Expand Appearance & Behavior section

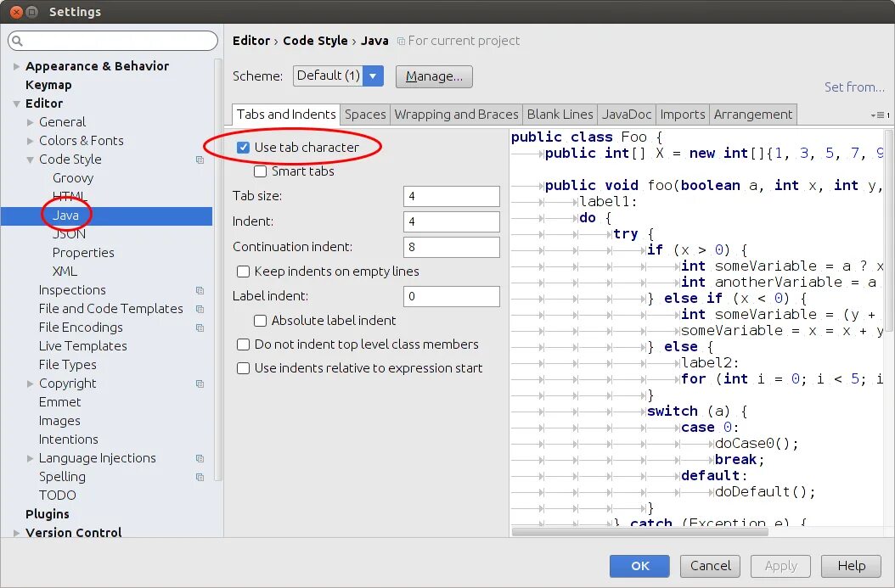click(16, 66)
